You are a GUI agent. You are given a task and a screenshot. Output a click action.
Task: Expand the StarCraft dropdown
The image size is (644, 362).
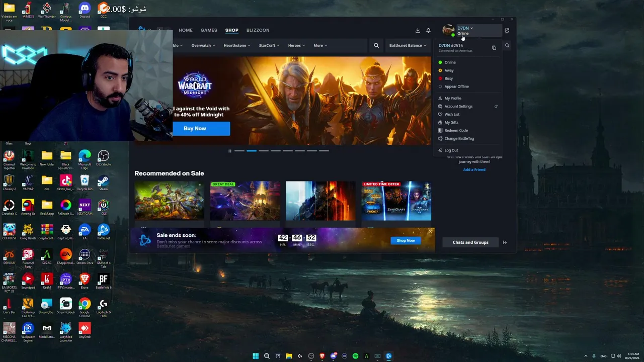pyautogui.click(x=269, y=45)
